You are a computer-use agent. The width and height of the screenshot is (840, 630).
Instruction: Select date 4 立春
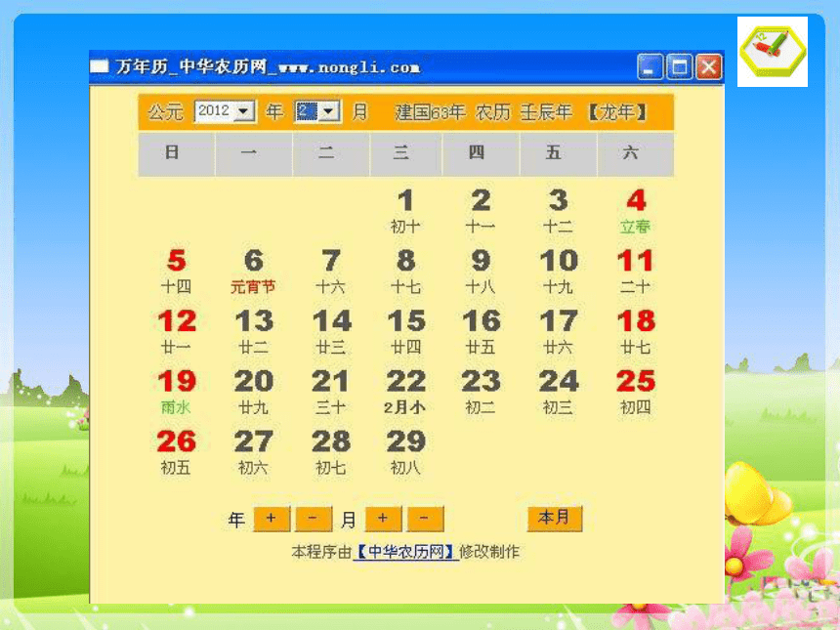click(636, 212)
